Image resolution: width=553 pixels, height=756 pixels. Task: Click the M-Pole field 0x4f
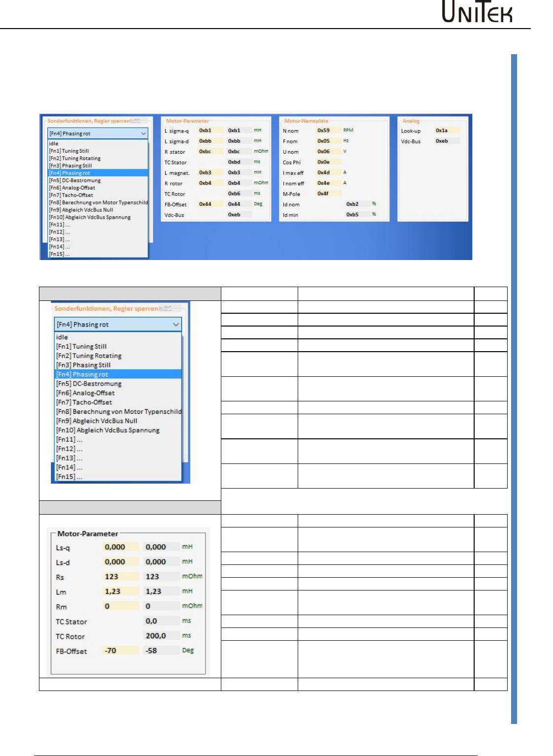pyautogui.click(x=329, y=194)
